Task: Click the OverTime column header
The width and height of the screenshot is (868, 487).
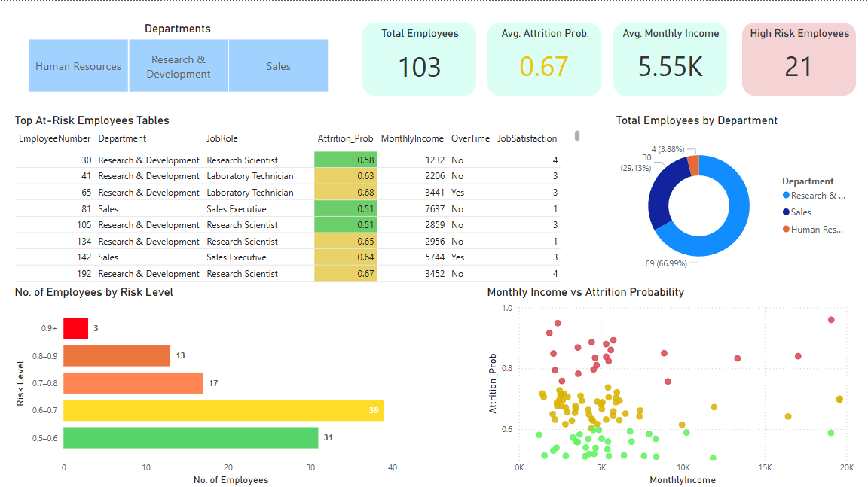Action: pyautogui.click(x=470, y=138)
